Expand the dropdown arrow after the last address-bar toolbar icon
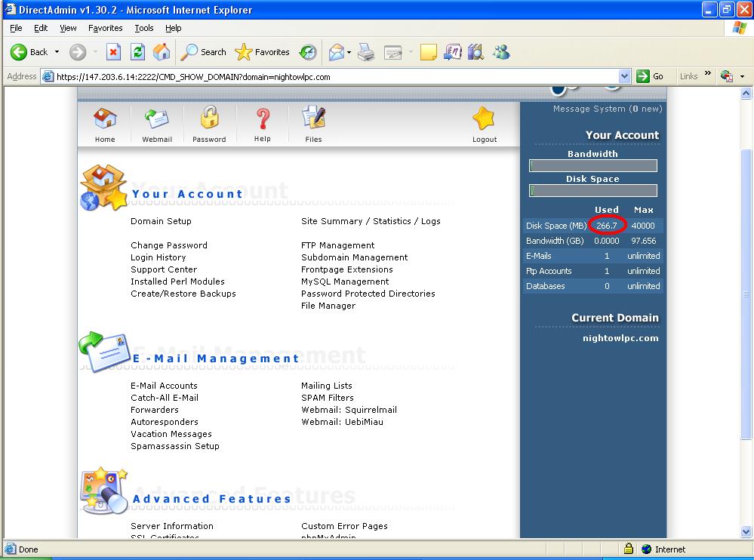The height and width of the screenshot is (560, 754). tap(742, 76)
